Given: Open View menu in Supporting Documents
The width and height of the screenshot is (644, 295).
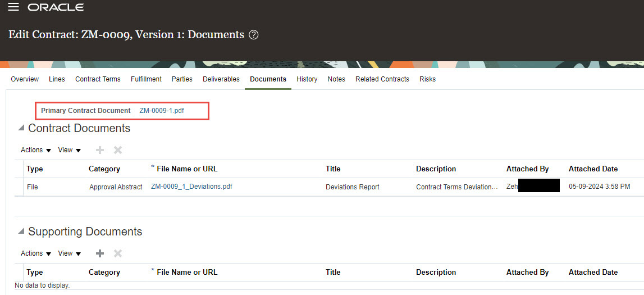Looking at the screenshot, I should coord(70,253).
